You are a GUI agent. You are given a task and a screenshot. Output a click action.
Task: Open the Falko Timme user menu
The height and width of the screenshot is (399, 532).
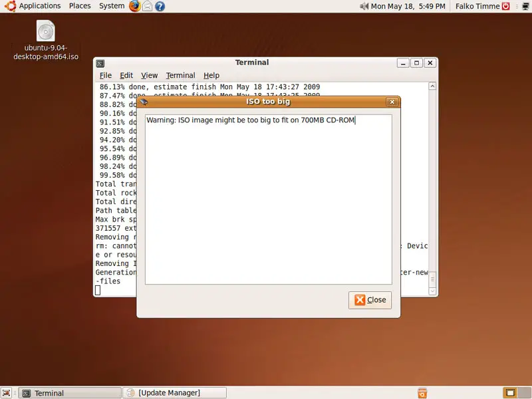477,6
